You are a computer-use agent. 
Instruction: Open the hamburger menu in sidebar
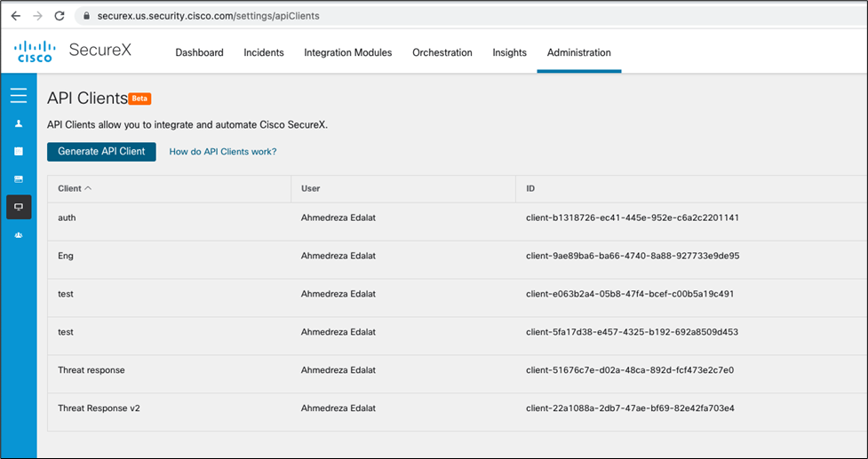pyautogui.click(x=19, y=95)
